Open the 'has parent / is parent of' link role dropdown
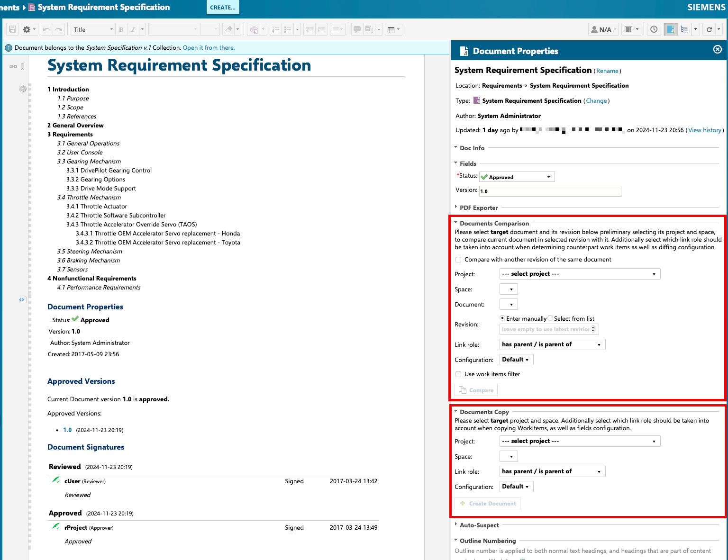 tap(552, 344)
